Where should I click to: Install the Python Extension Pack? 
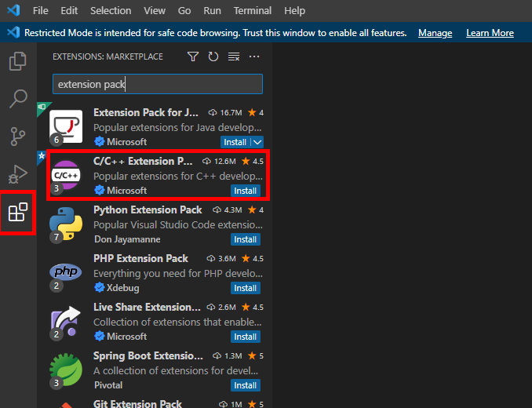point(246,239)
